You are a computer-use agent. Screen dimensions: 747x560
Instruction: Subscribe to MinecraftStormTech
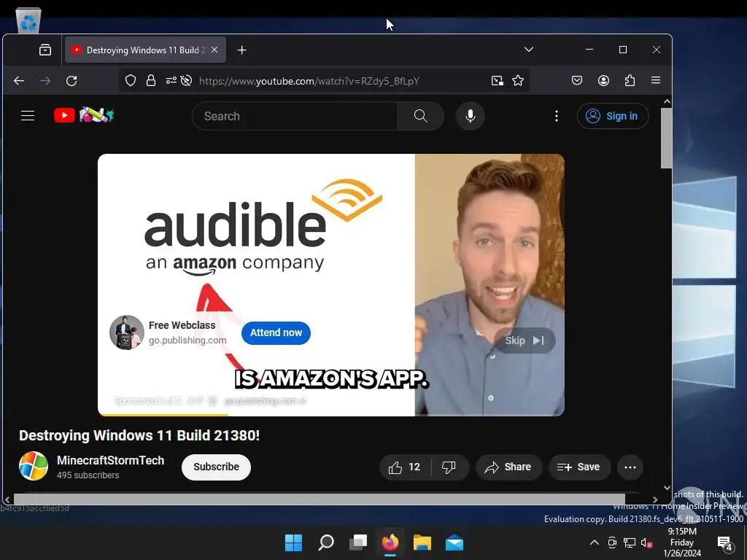(x=216, y=467)
